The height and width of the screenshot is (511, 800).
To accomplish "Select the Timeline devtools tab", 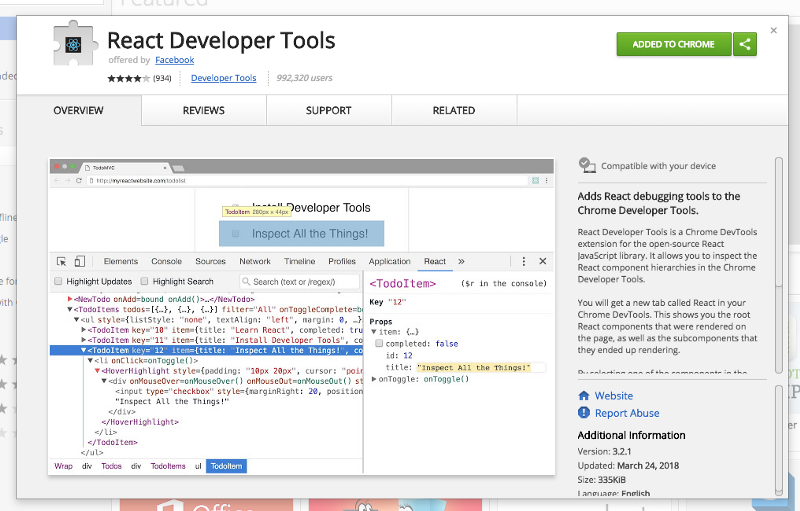I will pos(299,261).
